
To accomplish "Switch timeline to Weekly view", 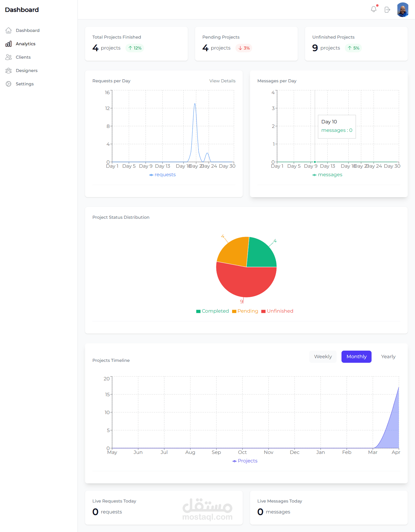I will [323, 357].
